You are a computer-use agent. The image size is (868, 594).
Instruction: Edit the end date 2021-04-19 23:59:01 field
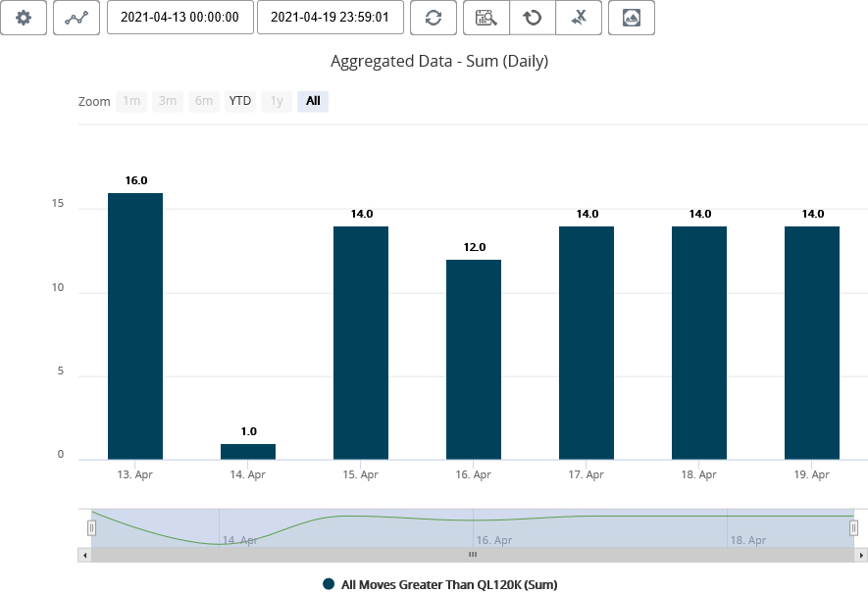pyautogui.click(x=331, y=17)
